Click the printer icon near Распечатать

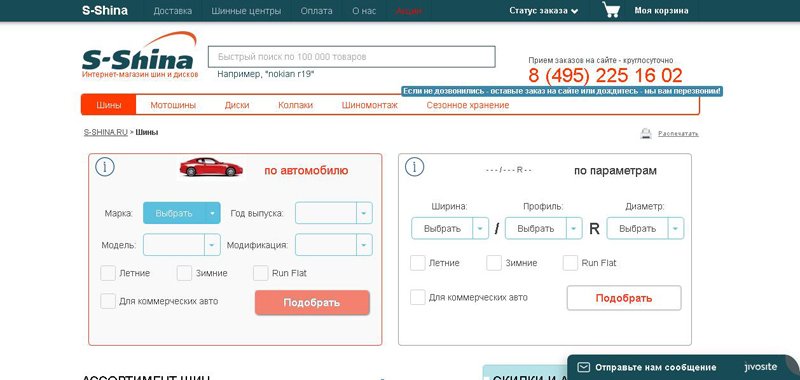(x=646, y=134)
